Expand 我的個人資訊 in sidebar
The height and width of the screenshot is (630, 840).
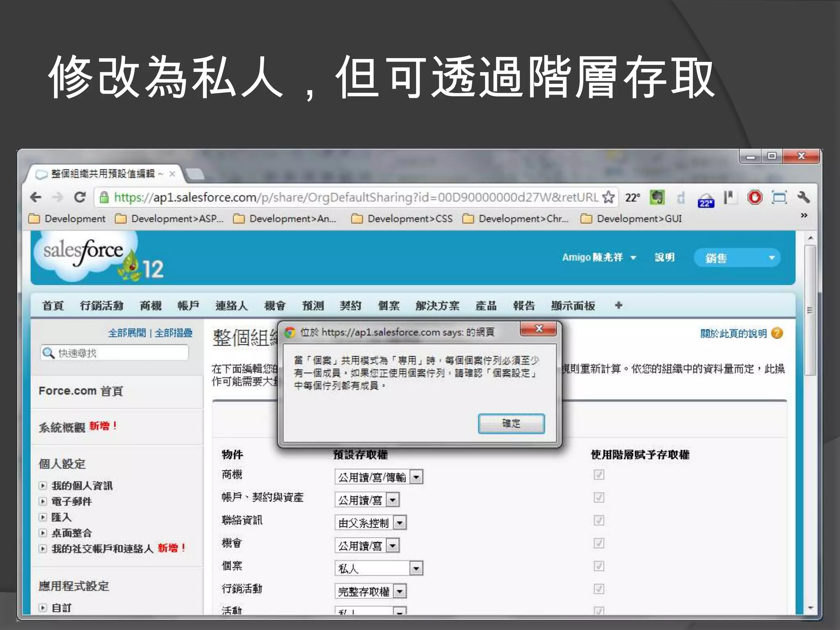[43, 486]
